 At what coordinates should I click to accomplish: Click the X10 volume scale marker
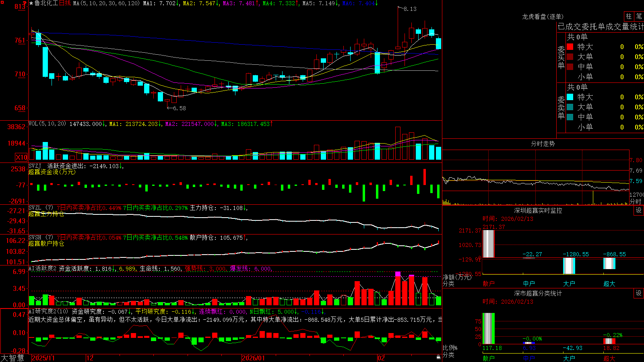point(21,157)
